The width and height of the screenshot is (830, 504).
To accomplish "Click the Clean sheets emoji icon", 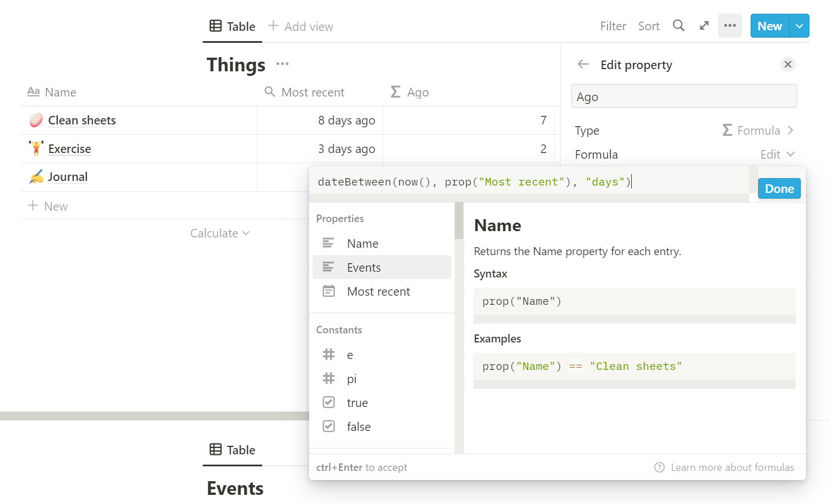I will click(36, 120).
